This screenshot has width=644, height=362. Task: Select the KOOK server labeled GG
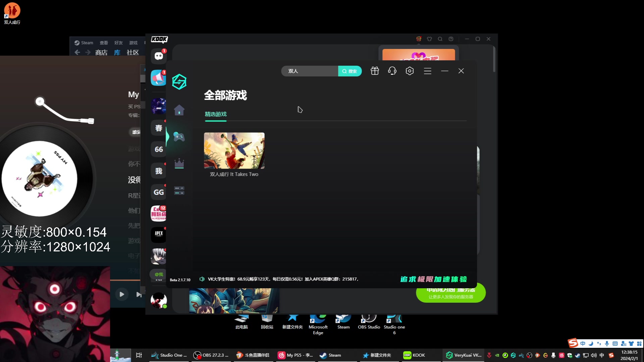click(159, 192)
